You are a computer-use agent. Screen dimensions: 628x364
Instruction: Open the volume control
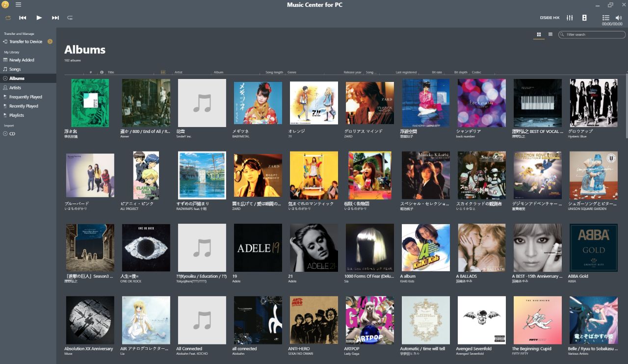[x=618, y=18]
